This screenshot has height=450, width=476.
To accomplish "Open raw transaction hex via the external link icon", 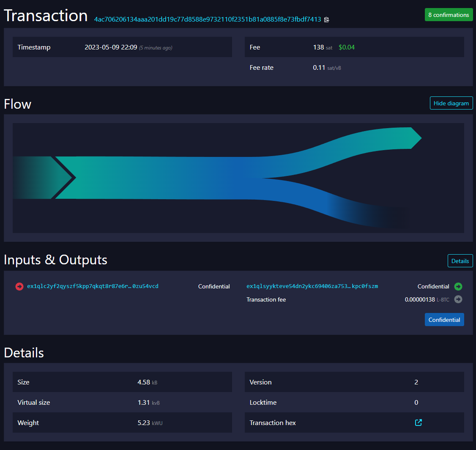I will [418, 422].
